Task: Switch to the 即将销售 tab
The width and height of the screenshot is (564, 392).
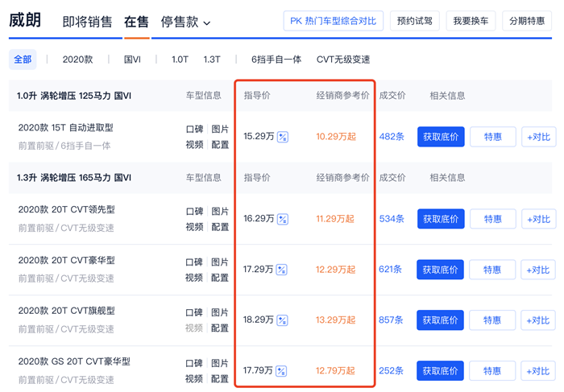Action: point(87,22)
